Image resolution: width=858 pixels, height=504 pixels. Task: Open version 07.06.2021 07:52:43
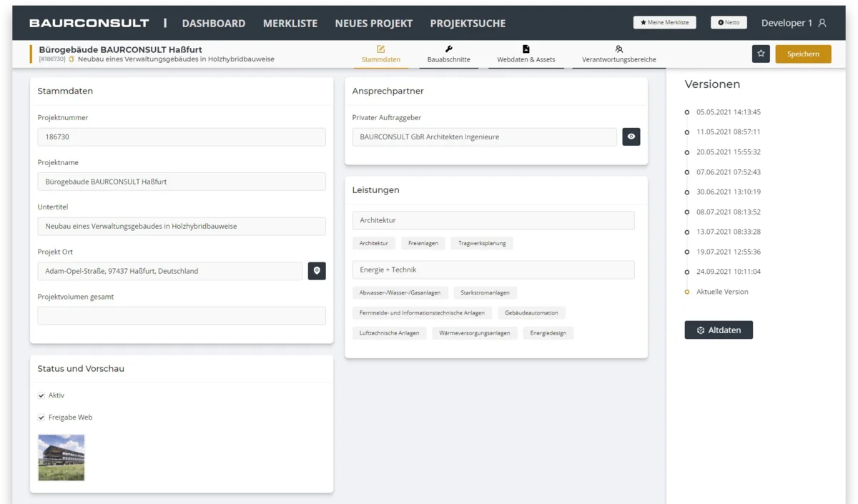tap(729, 172)
